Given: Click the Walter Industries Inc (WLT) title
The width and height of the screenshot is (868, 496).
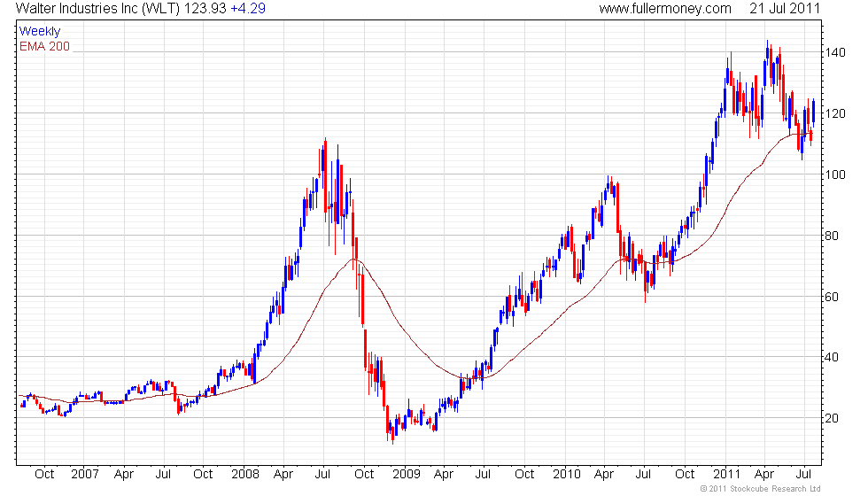Looking at the screenshot, I should [x=98, y=8].
